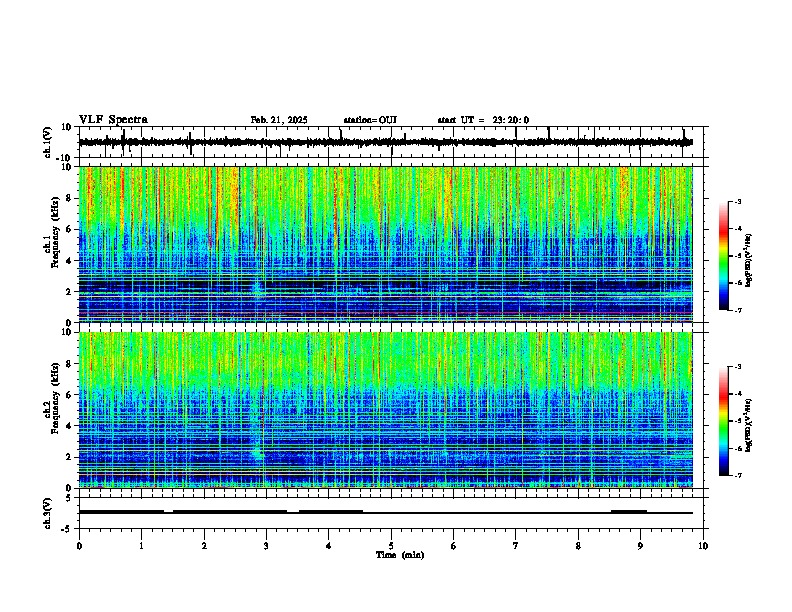The width and height of the screenshot is (792, 612).
Task: Click the 'Time (min)' axis label
Action: coord(400,555)
